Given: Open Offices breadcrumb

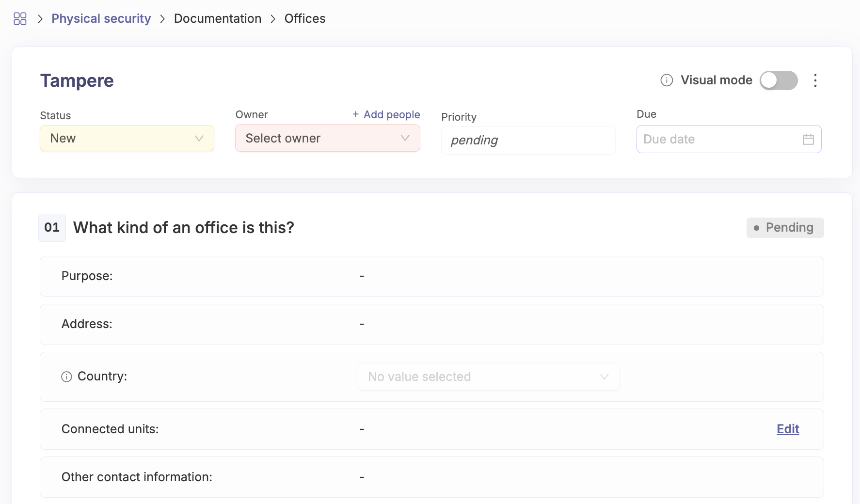Looking at the screenshot, I should pos(305,18).
